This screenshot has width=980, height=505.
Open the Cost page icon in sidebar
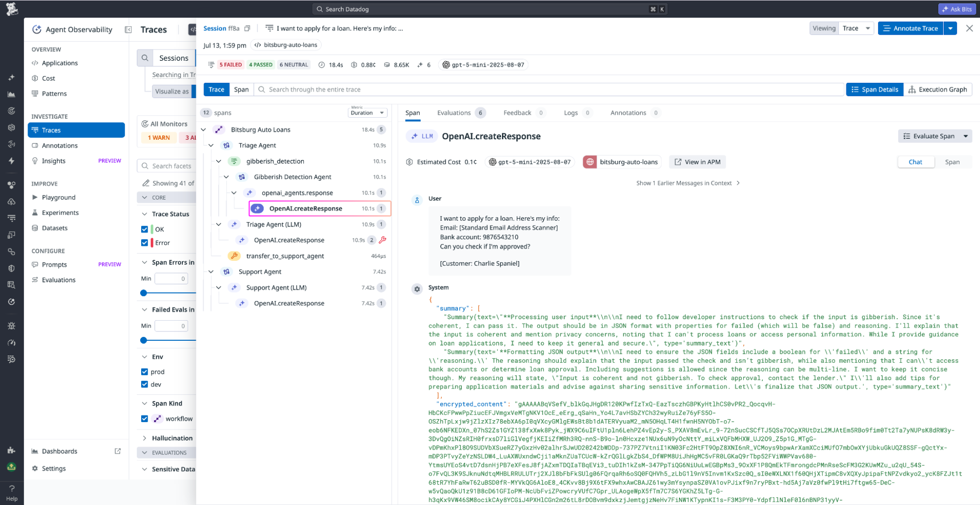click(x=35, y=78)
